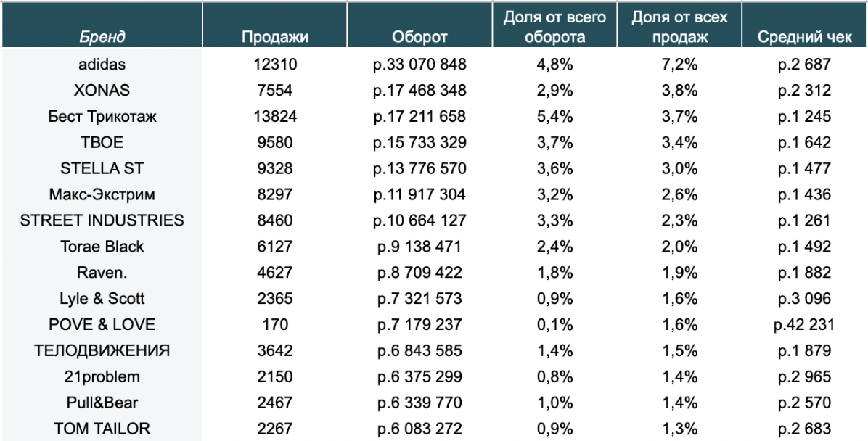Click the XONAS brand cell
This screenshot has width=868, height=441.
102,91
